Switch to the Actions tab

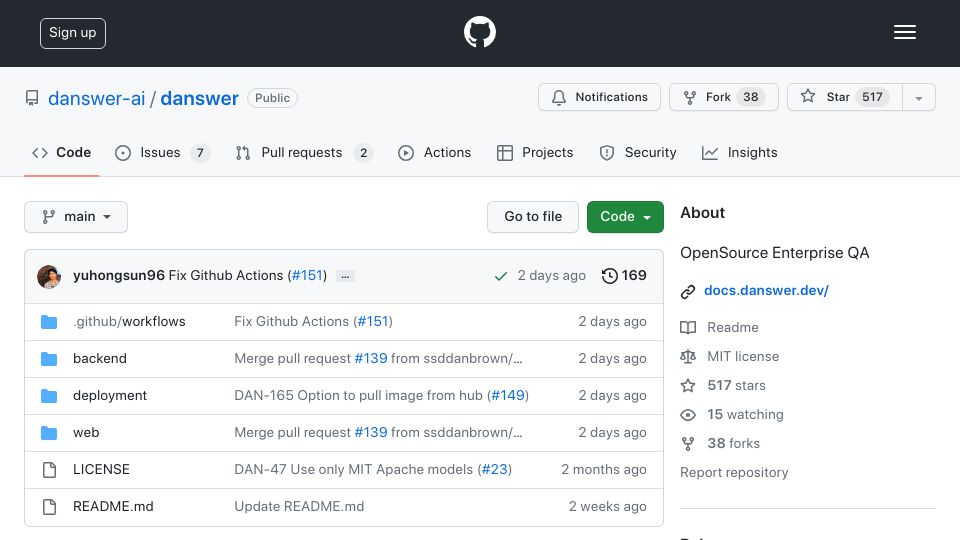(435, 152)
